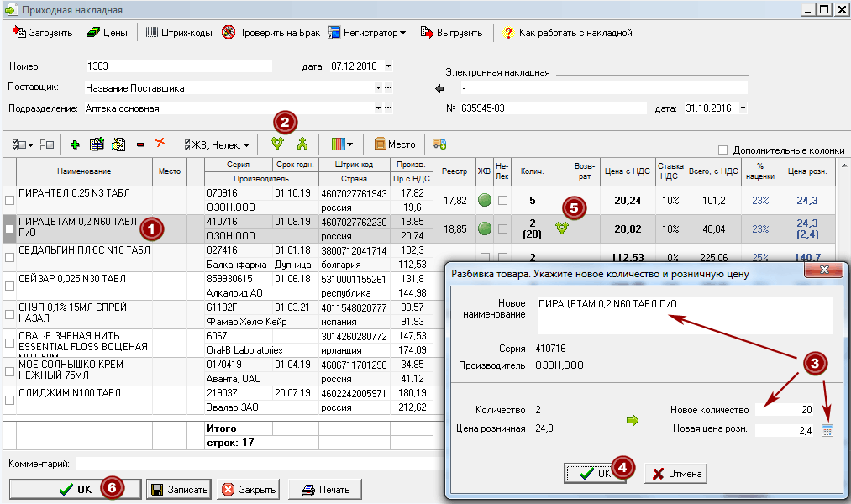Image resolution: width=851 pixels, height=504 pixels.
Task: Click the Записать (Save) button
Action: pyautogui.click(x=179, y=490)
